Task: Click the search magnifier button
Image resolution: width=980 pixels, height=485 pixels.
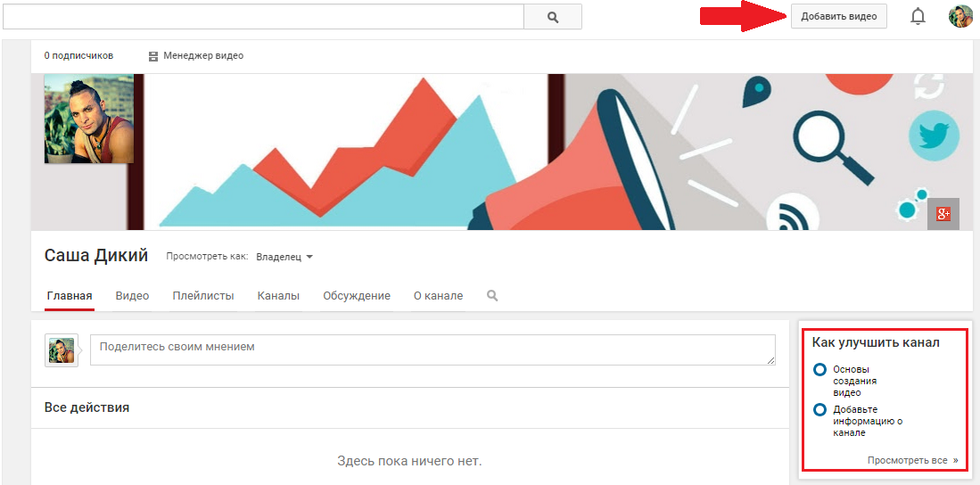Action: 553,17
